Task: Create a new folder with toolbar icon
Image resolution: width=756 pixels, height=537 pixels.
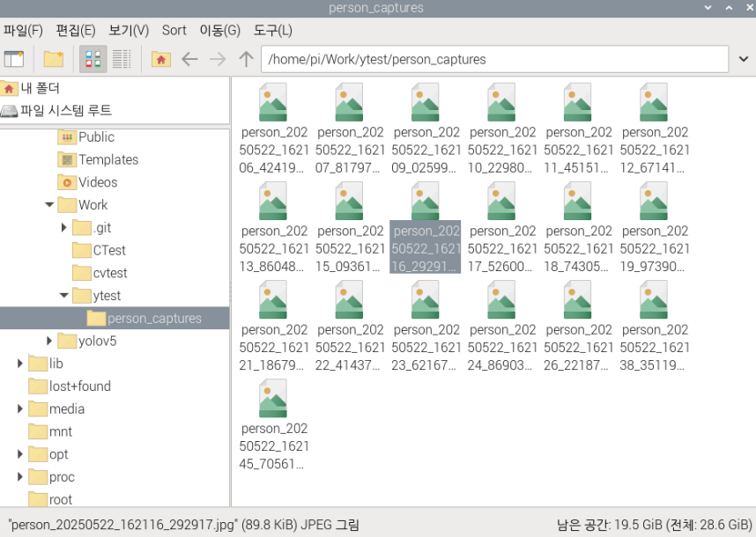Action: tap(54, 59)
